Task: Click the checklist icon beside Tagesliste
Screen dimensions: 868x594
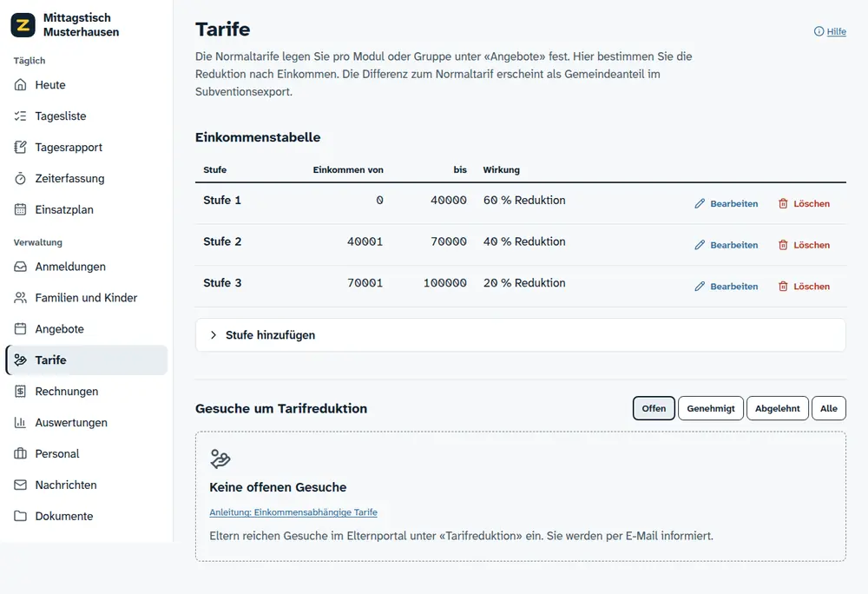Action: (21, 115)
